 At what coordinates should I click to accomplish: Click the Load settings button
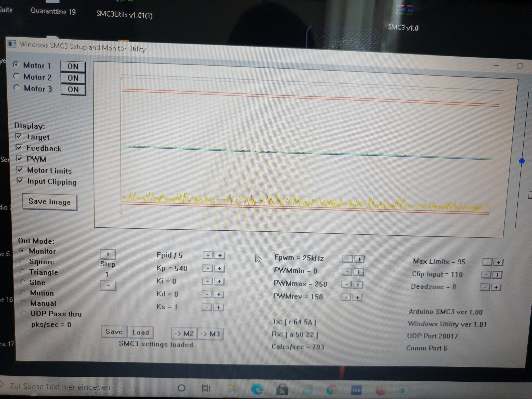click(140, 332)
